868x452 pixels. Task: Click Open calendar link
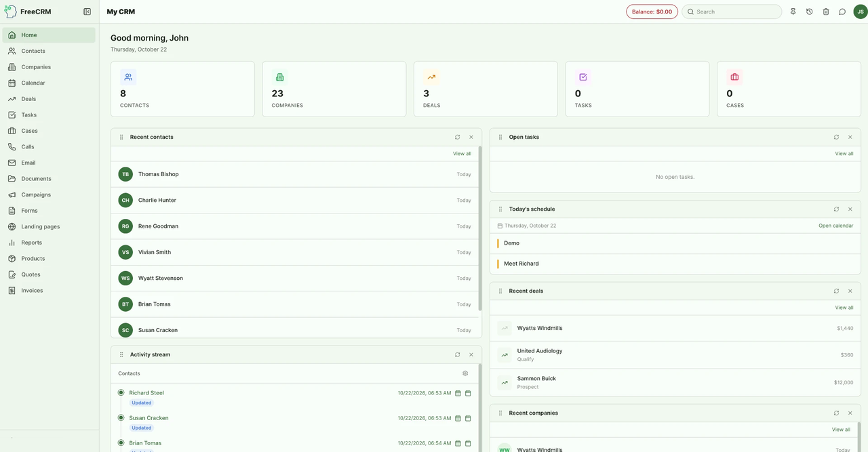pyautogui.click(x=835, y=226)
